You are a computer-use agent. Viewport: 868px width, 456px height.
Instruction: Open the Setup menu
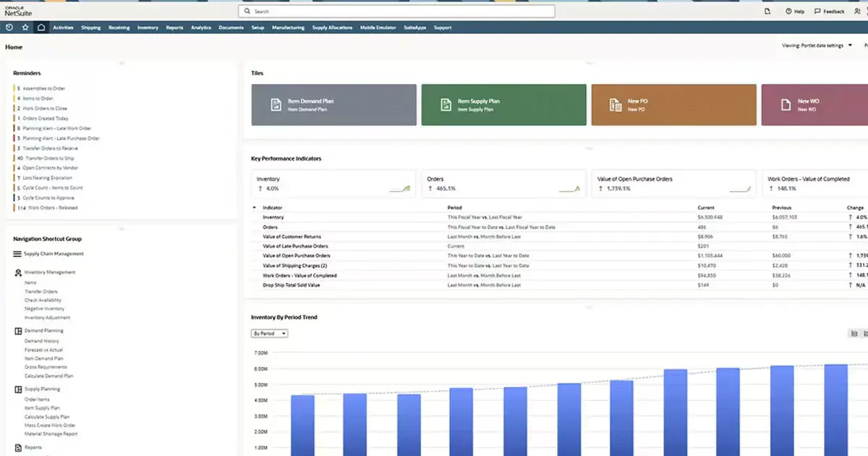click(x=258, y=28)
